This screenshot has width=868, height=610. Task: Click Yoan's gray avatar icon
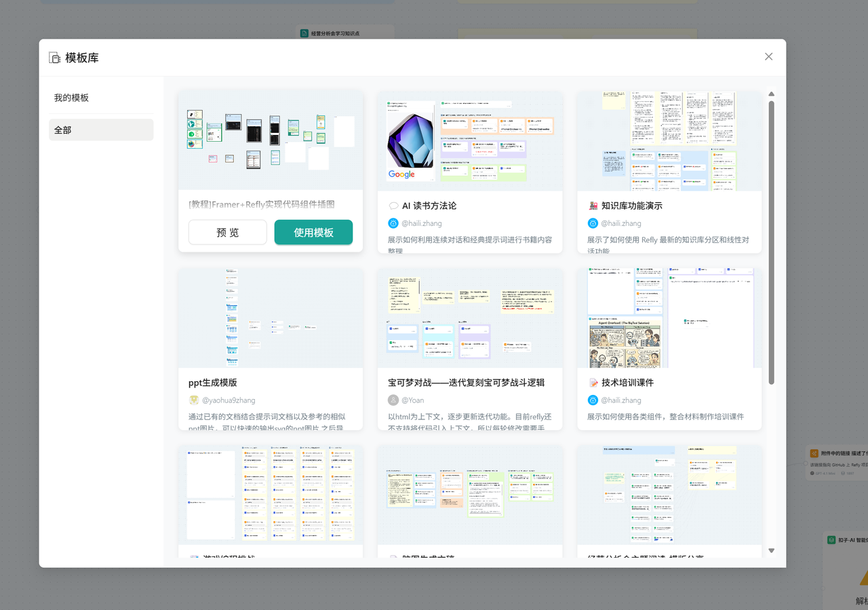[x=393, y=400]
